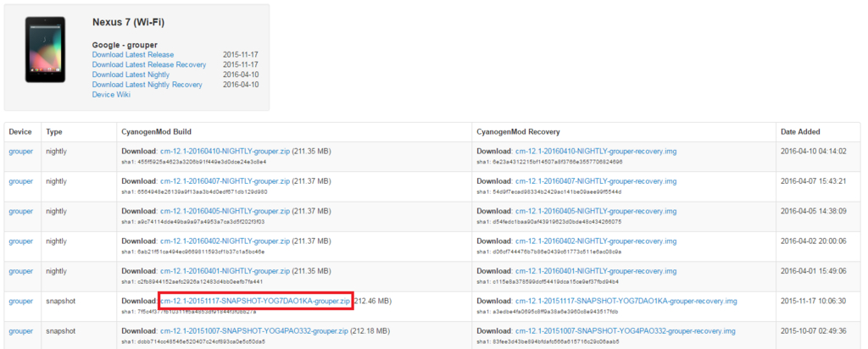Click grouper device link in 20160402 row
The width and height of the screenshot is (868, 349).
tap(21, 241)
